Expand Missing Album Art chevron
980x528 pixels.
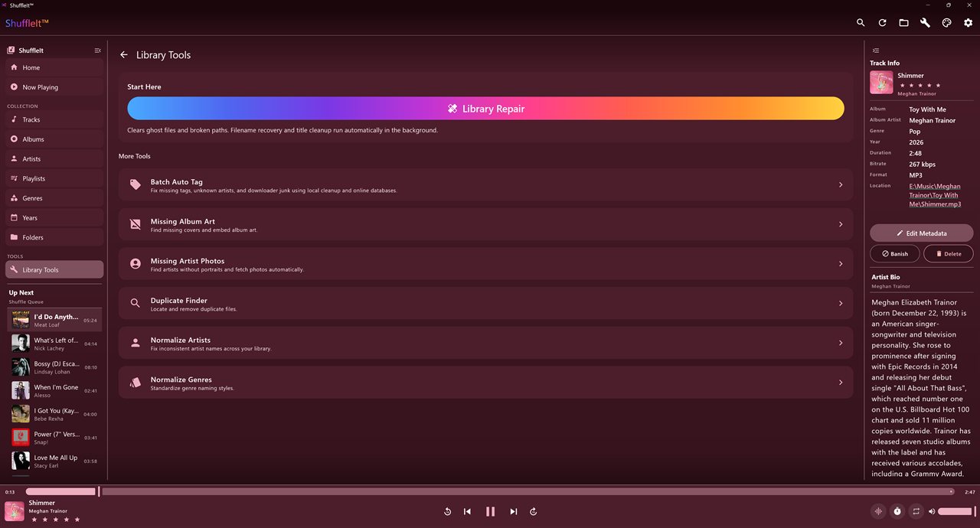coord(841,224)
